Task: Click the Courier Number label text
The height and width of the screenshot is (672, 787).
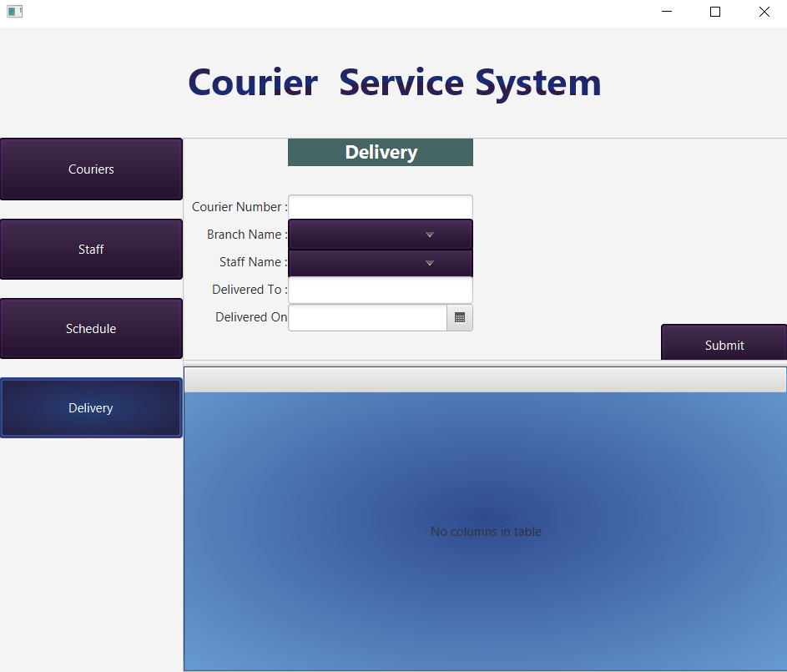Action: [x=239, y=207]
